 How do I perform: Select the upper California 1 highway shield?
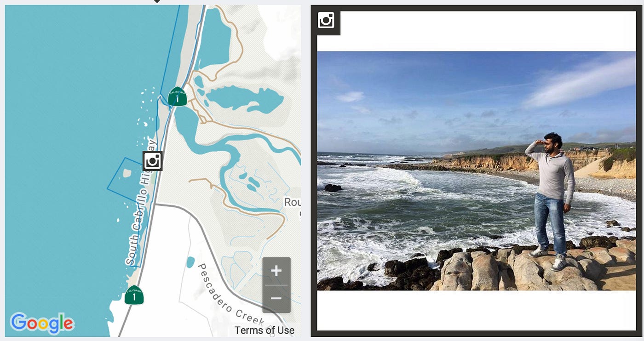point(177,96)
